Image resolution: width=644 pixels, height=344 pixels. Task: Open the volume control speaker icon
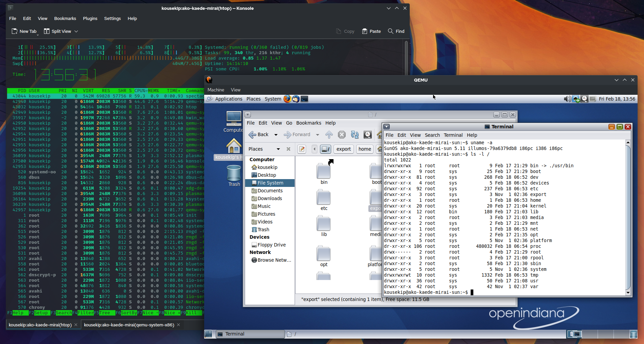tap(567, 99)
